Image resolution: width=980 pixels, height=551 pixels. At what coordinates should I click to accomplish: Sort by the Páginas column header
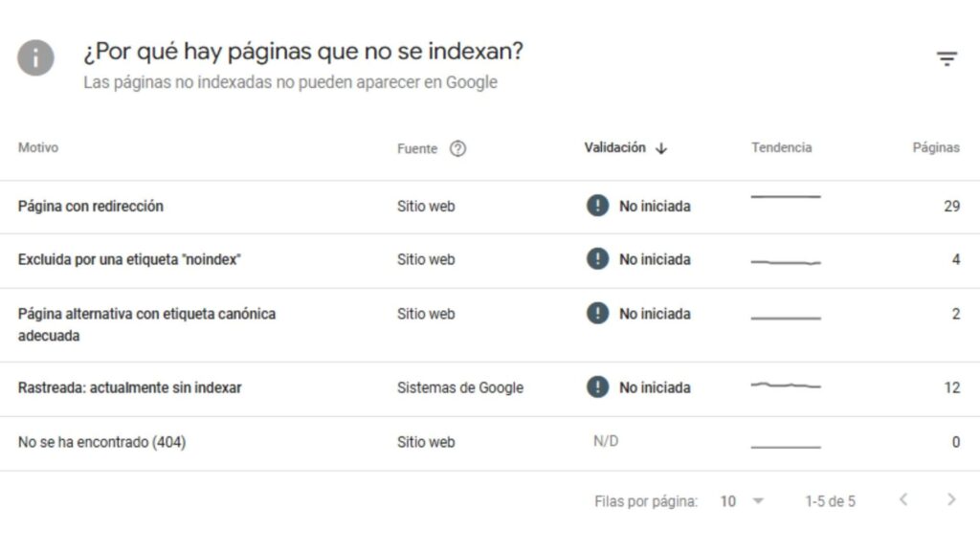click(935, 147)
